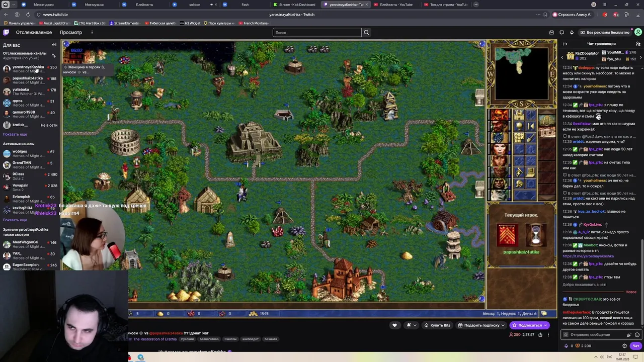This screenshot has height=362, width=644.
Task: Open the MeatWagonGG channel in sidebar
Action: pos(30,244)
